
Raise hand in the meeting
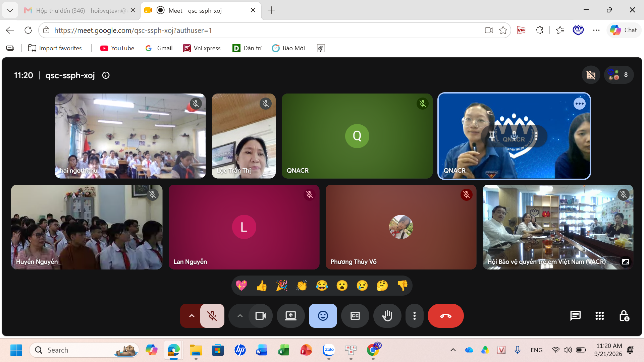[387, 316]
